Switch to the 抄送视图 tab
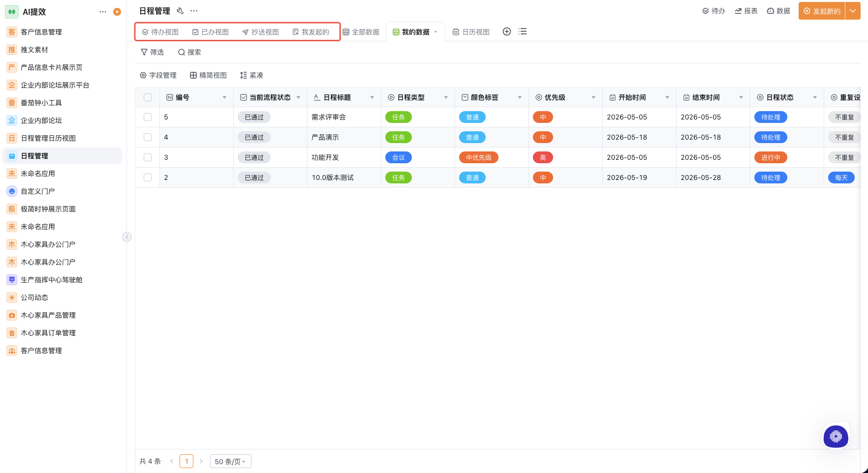This screenshot has width=868, height=473. coord(261,32)
